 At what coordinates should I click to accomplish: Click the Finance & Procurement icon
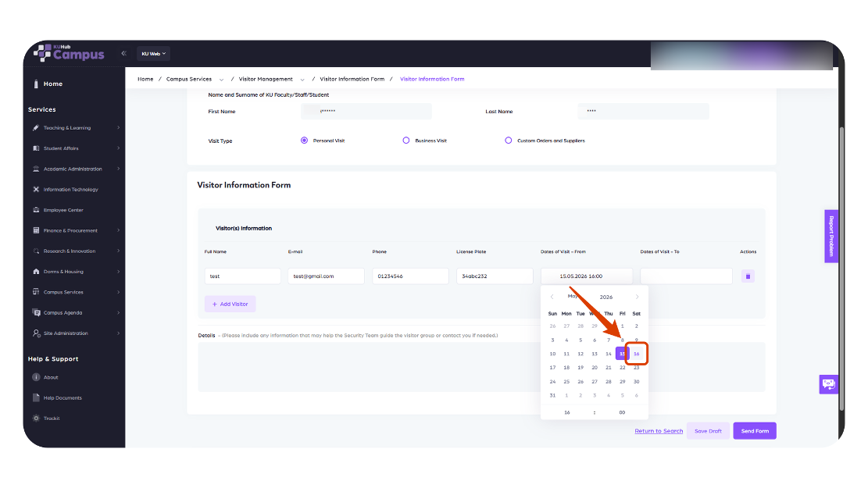coord(36,230)
